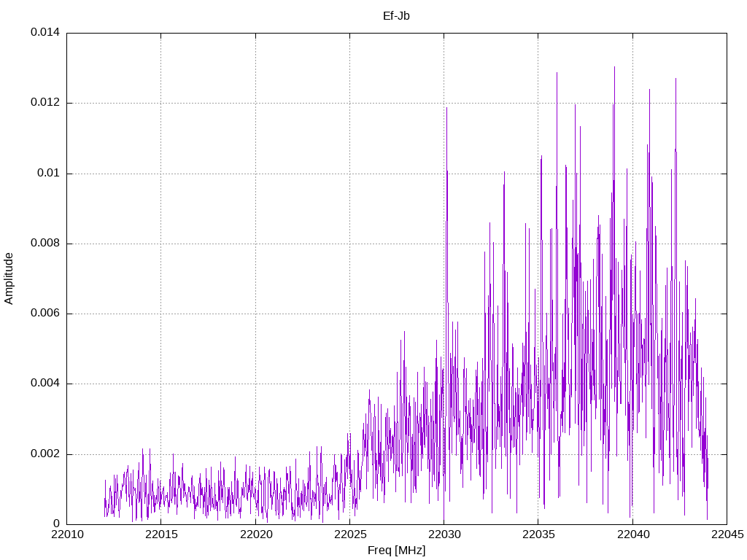Image resolution: width=747 pixels, height=560 pixels.
Task: Click the 0.004 y-axis tick label
Action: [45, 384]
